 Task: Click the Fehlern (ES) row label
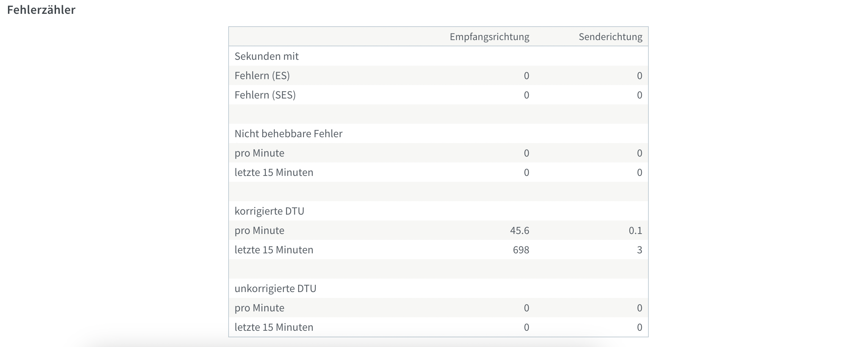262,75
